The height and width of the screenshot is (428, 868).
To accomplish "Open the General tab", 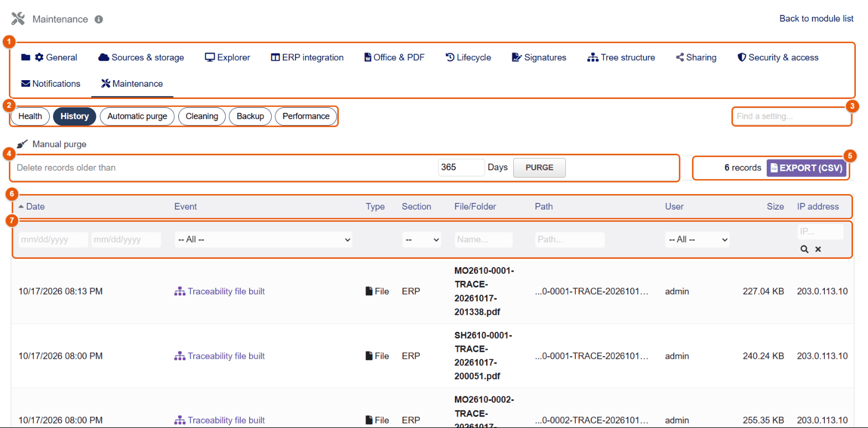I will coord(49,58).
